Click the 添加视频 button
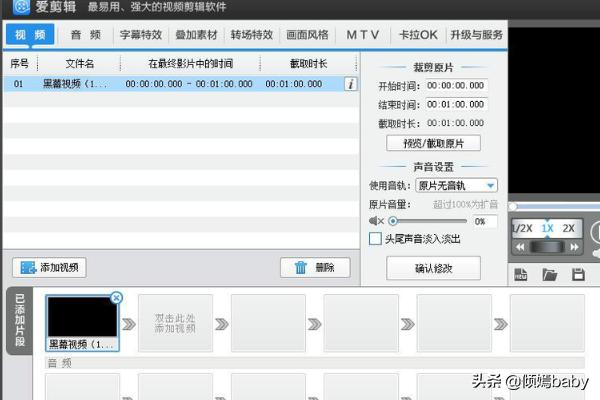This screenshot has height=400, width=600. click(x=50, y=267)
